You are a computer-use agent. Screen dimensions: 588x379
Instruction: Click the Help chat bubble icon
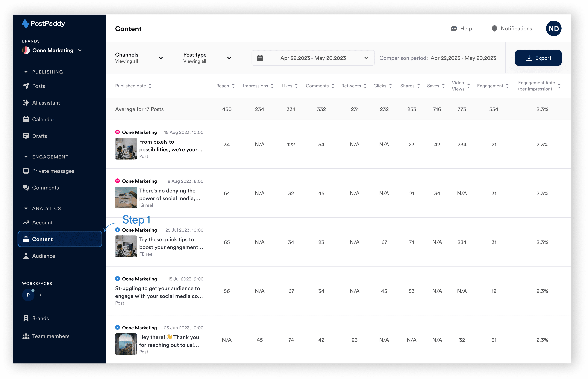(x=454, y=28)
